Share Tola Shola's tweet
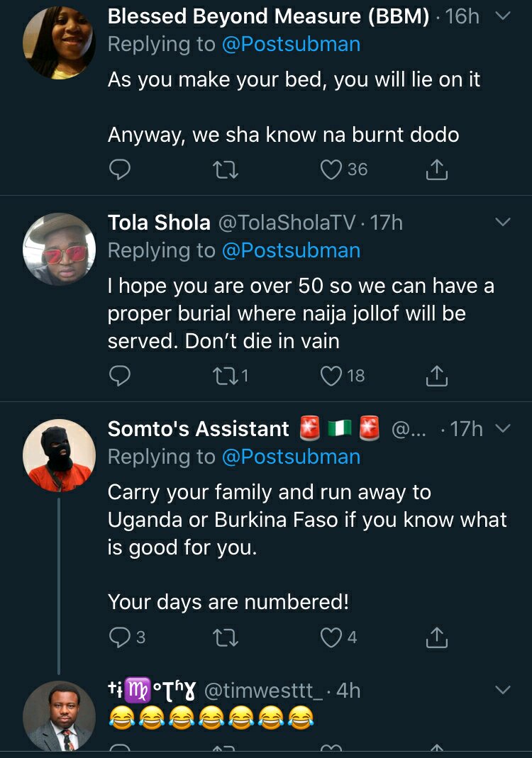Image resolution: width=532 pixels, height=758 pixels. point(437,375)
